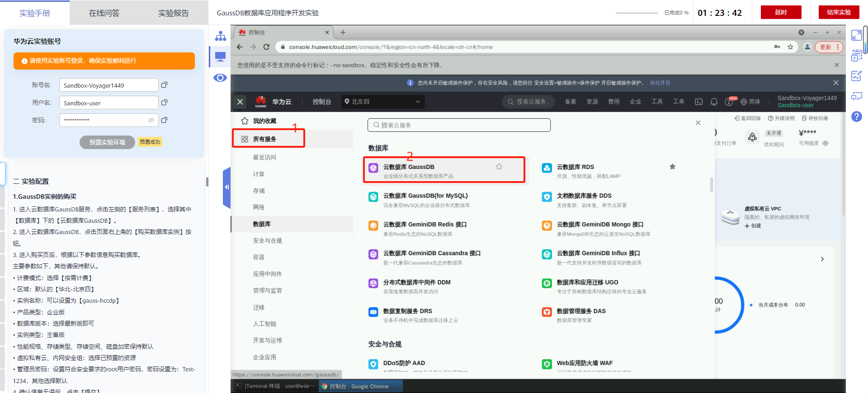The image size is (868, 393).
Task: Open the Sandbox-Voyager1449 account menu
Action: (807, 102)
